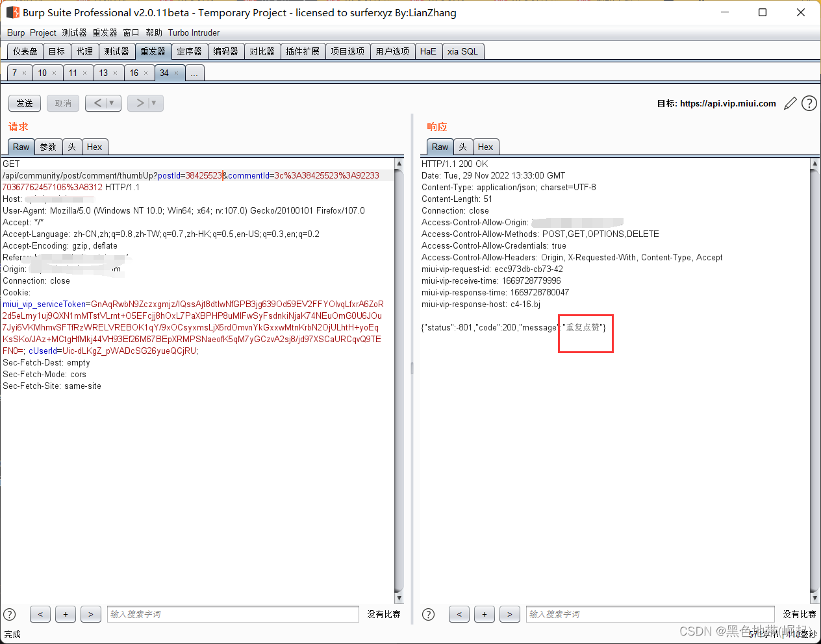Select request 头 headers tab
The height and width of the screenshot is (644, 821).
[72, 147]
